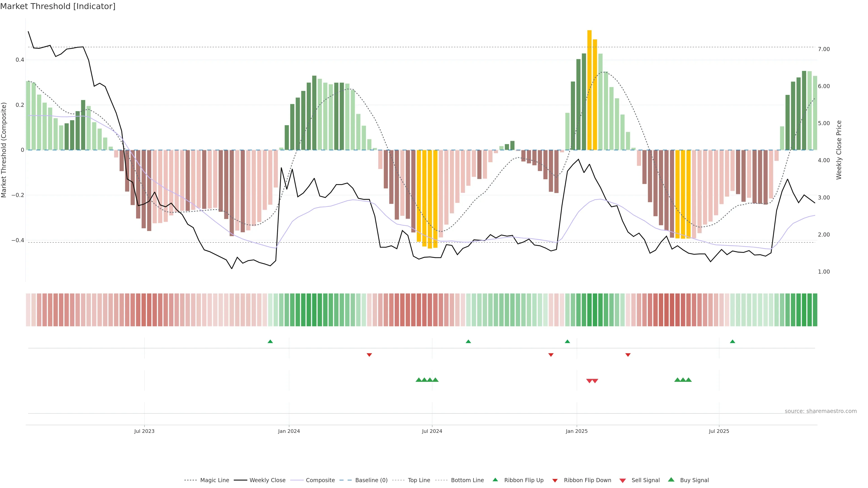Click leftmost buy signal triangle near Jul 2024

click(419, 380)
